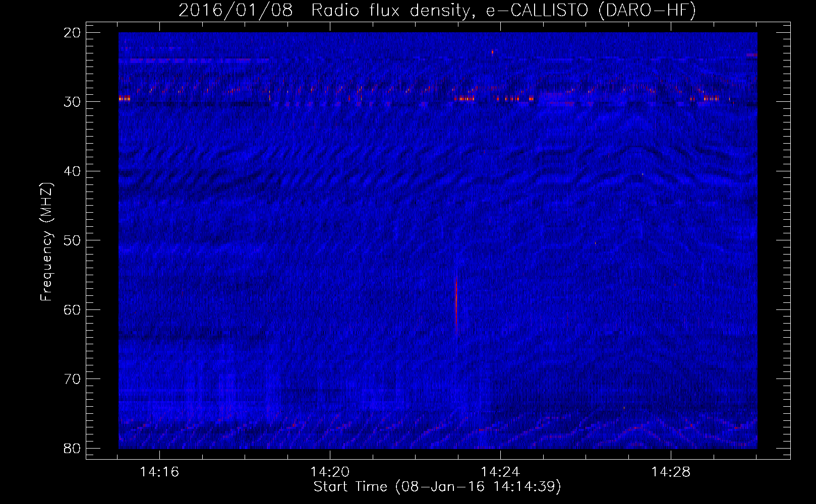Click the red vertical burst near 60 MHz
The width and height of the screenshot is (816, 504).
456,305
